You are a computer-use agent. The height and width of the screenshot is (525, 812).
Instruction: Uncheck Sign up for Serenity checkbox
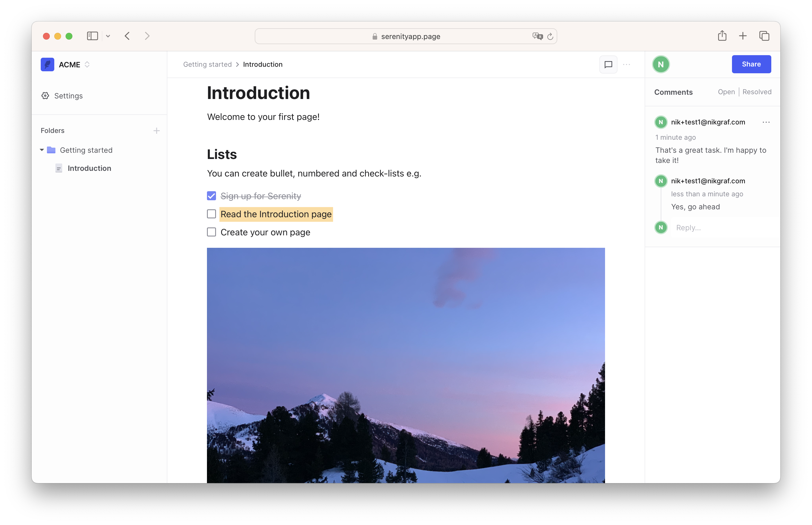[211, 196]
